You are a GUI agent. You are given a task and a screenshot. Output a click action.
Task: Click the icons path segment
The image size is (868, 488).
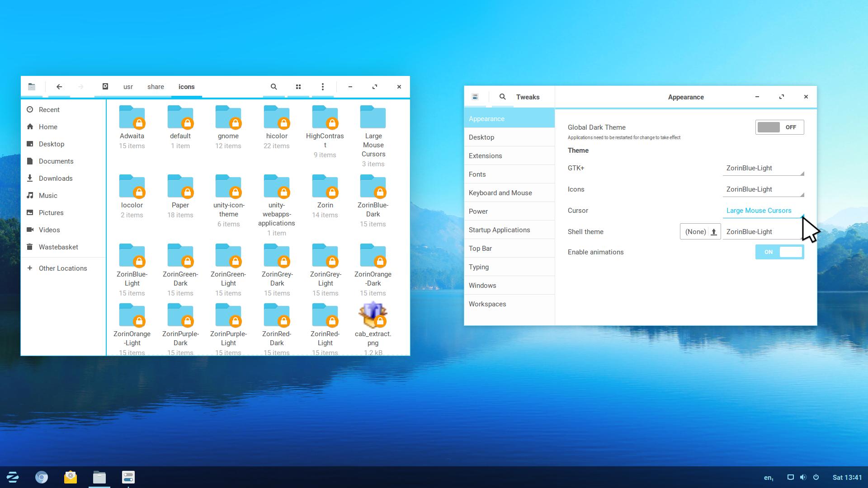[186, 87]
